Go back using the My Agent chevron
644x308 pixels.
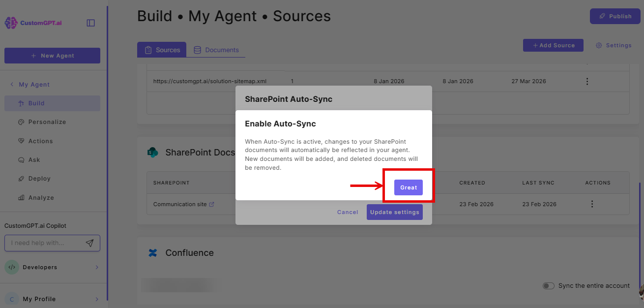point(11,84)
